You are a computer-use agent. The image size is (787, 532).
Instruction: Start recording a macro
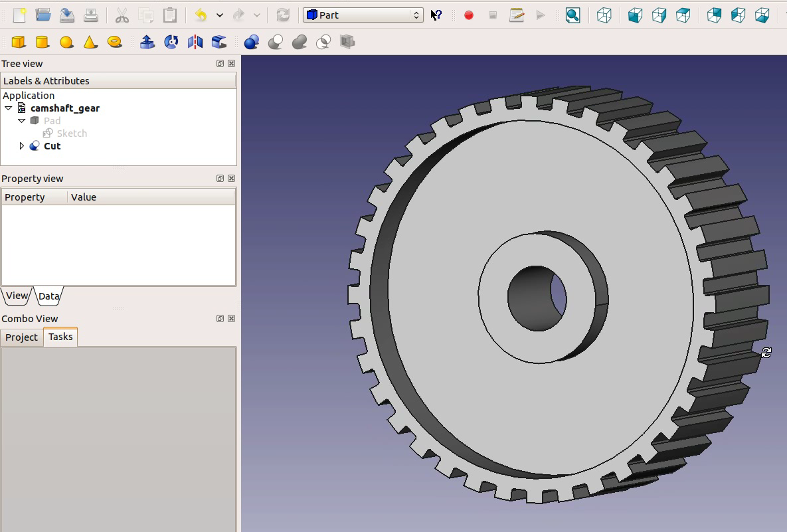pos(468,15)
